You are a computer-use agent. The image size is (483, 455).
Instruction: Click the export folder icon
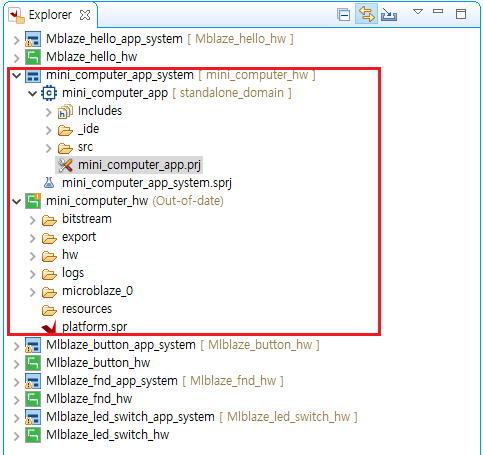(x=49, y=238)
